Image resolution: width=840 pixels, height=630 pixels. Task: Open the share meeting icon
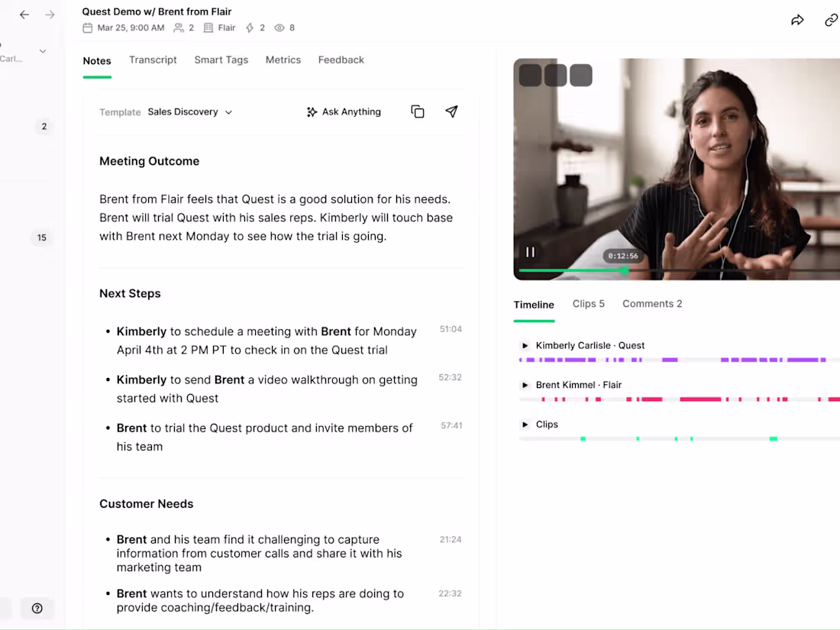[x=797, y=20]
